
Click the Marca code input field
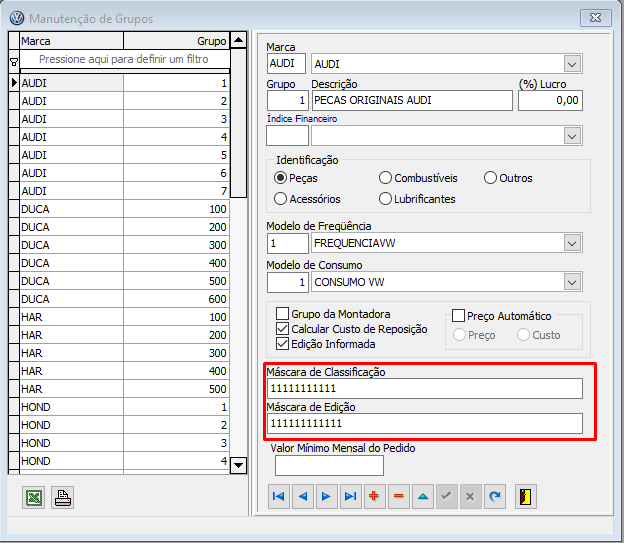point(286,63)
